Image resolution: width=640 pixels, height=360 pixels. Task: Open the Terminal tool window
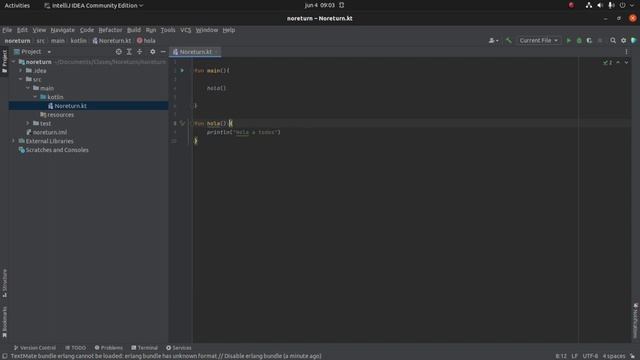tap(144, 348)
